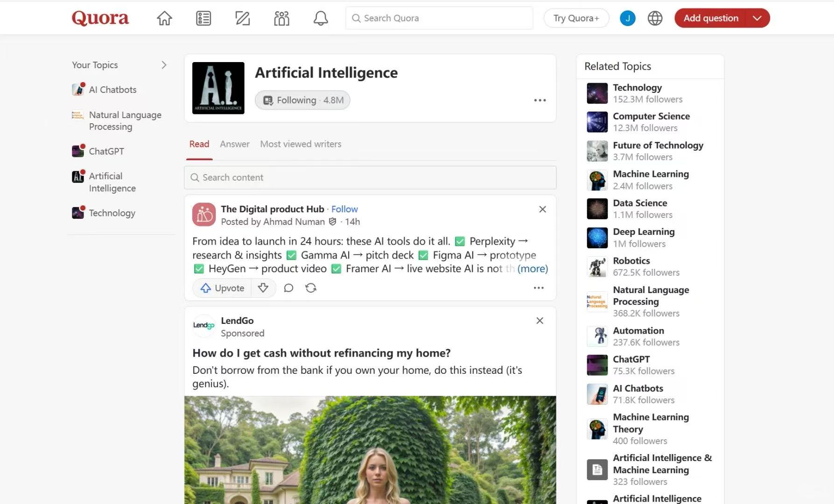Screen dimensions: 834x504
Task: Open notifications bell icon
Action: click(320, 18)
